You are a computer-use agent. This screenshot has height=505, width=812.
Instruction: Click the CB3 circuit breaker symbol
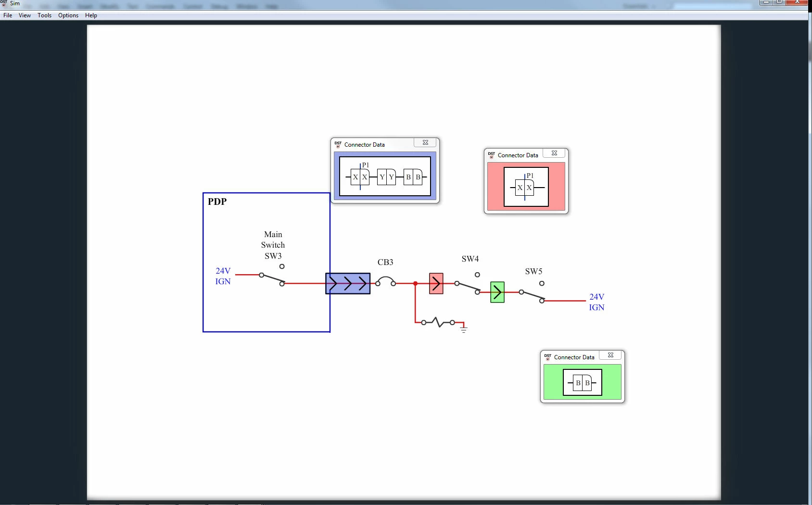[386, 281]
